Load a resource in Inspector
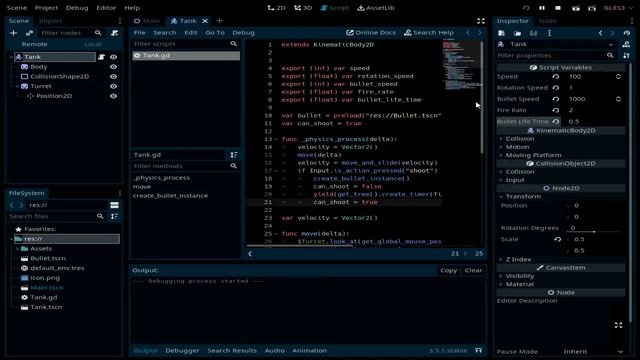 coord(517,33)
